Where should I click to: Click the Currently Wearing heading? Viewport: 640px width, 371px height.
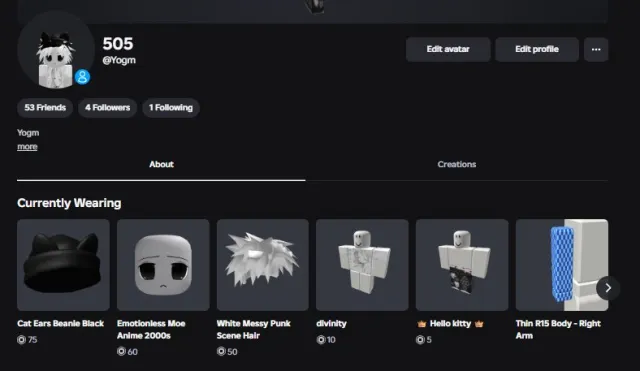click(x=69, y=203)
